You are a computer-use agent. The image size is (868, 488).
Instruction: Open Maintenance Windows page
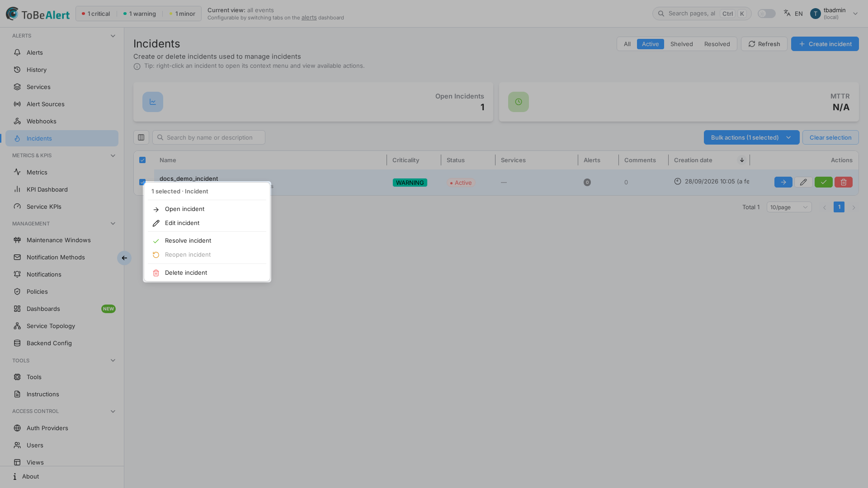click(x=62, y=240)
